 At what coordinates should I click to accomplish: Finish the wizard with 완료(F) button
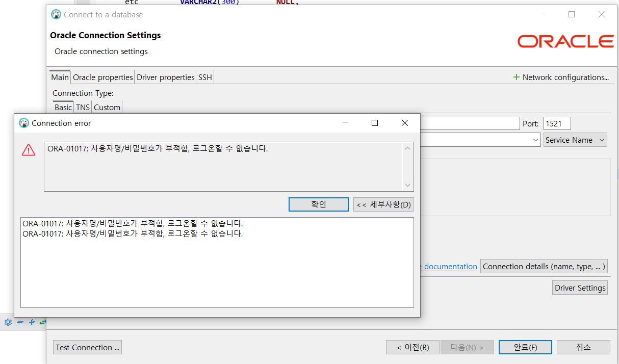pos(525,347)
